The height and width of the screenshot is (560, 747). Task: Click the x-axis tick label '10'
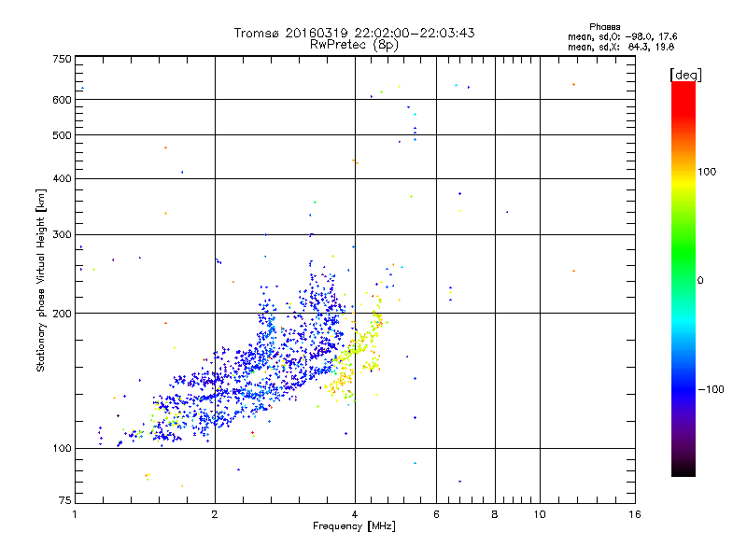540,514
